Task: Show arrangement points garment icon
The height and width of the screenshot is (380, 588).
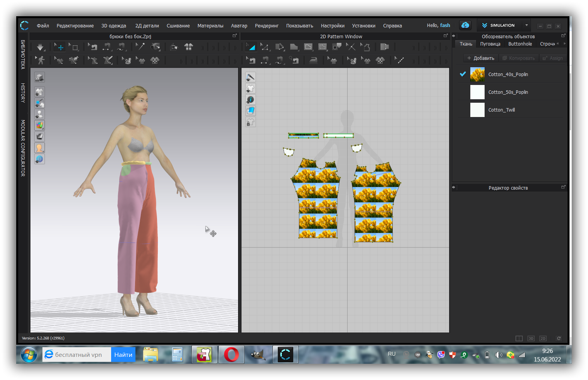Action: [188, 47]
